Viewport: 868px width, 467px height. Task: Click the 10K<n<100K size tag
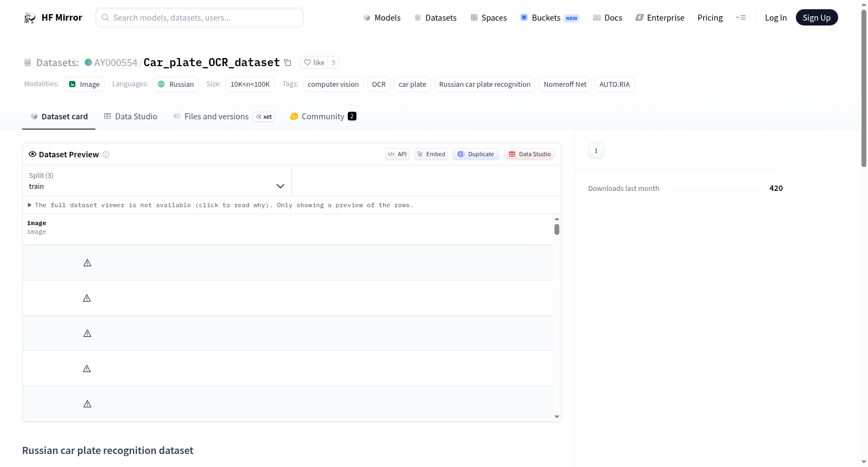pos(250,84)
